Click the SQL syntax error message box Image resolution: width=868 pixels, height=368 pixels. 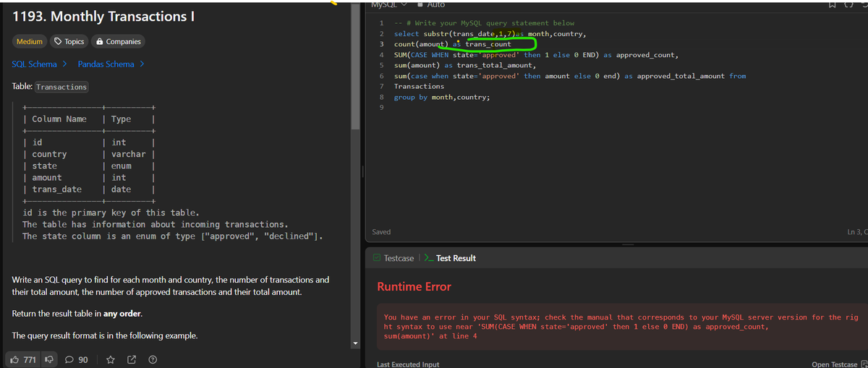[621, 327]
